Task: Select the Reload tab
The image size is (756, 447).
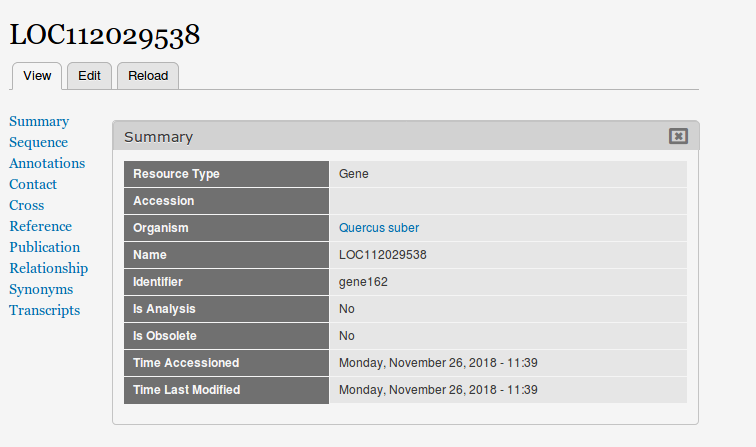Action: 148,76
